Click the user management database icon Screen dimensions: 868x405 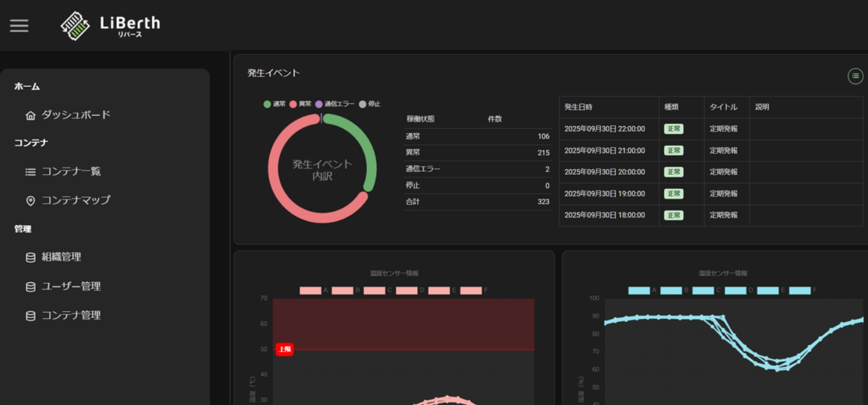[x=31, y=286]
